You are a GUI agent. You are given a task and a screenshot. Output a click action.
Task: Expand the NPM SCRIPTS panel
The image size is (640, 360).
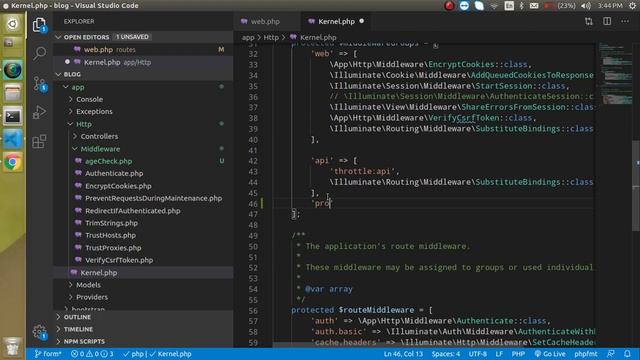click(x=143, y=341)
